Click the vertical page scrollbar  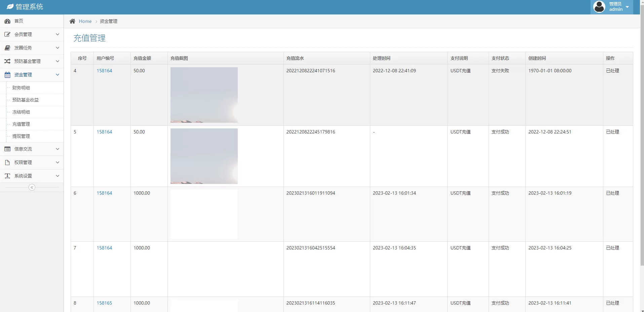[642, 134]
